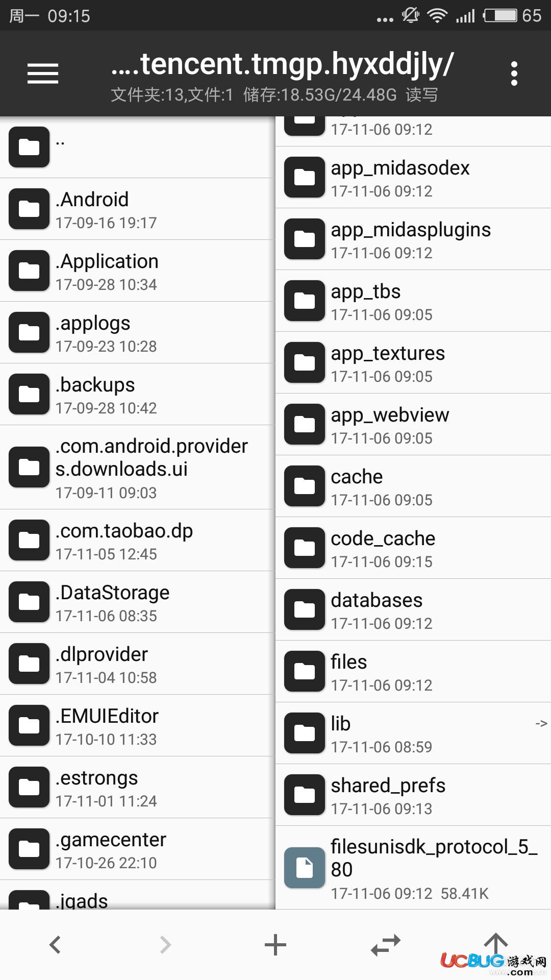This screenshot has width=551, height=980.
Task: Open the three-dot overflow menu
Action: click(x=514, y=73)
